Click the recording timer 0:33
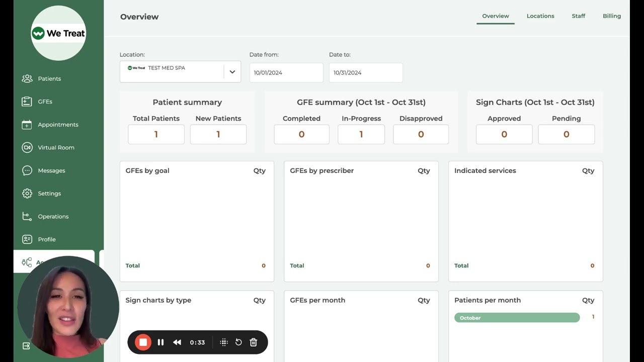The image size is (644, 362). click(197, 342)
